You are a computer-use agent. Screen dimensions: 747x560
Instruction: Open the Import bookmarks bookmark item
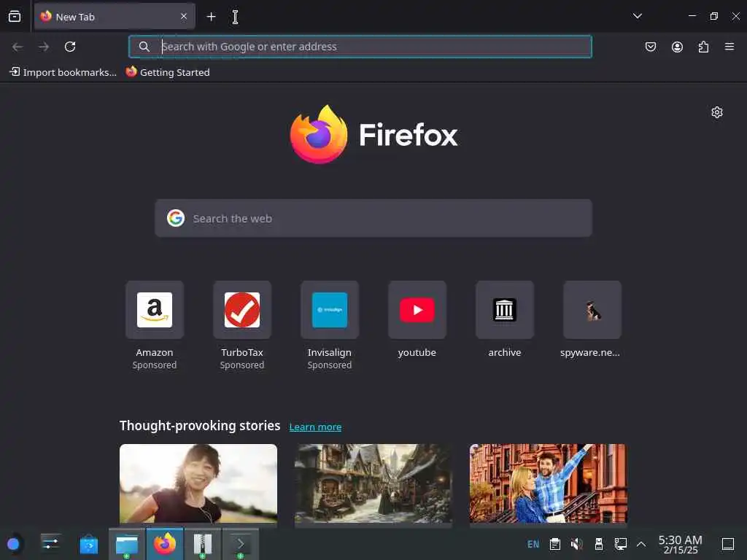point(63,72)
